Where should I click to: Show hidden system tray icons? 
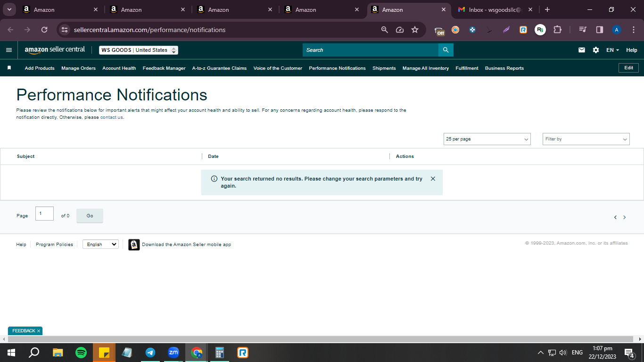click(x=541, y=353)
